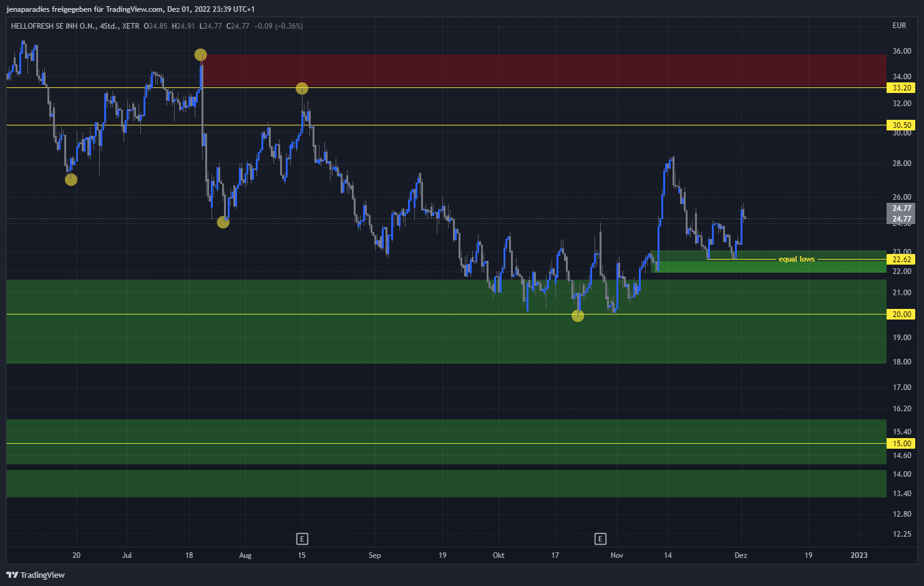Image resolution: width=924 pixels, height=586 pixels.
Task: Click the 'Nov' label on the time axis
Action: pyautogui.click(x=616, y=555)
